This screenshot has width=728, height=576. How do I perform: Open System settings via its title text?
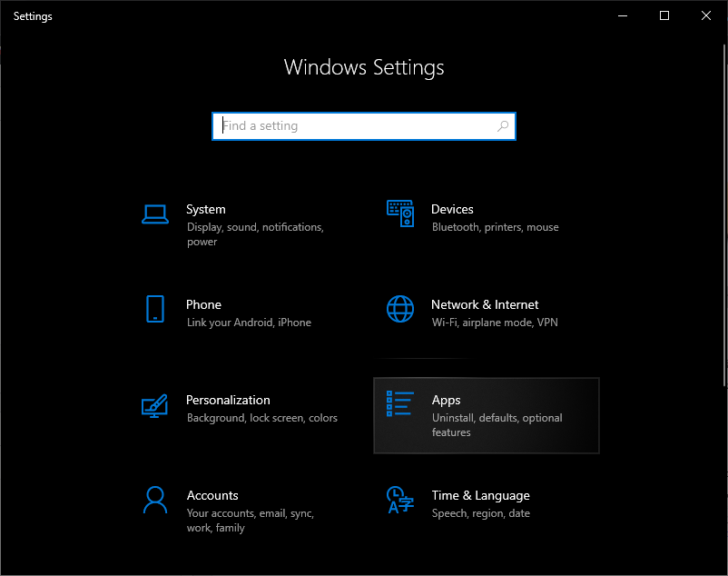coord(206,209)
